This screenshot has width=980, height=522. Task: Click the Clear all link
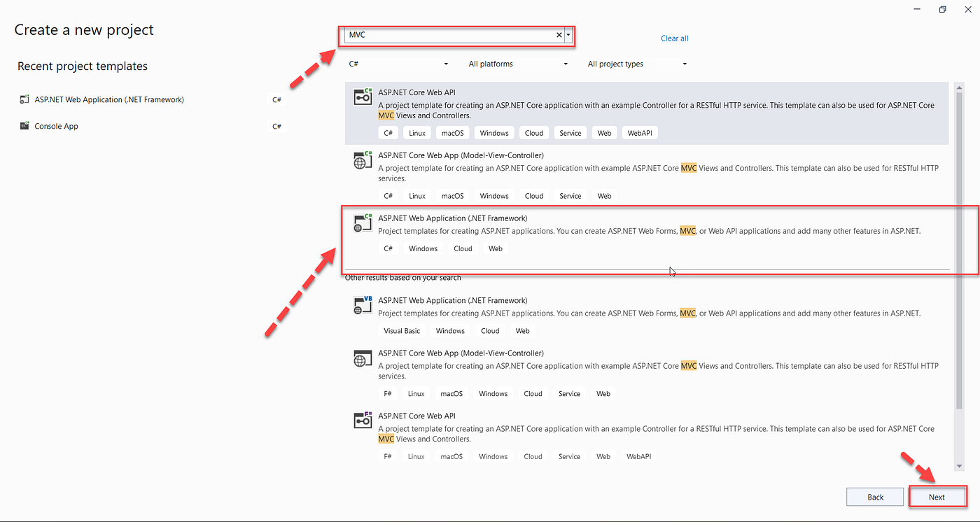[x=674, y=38]
